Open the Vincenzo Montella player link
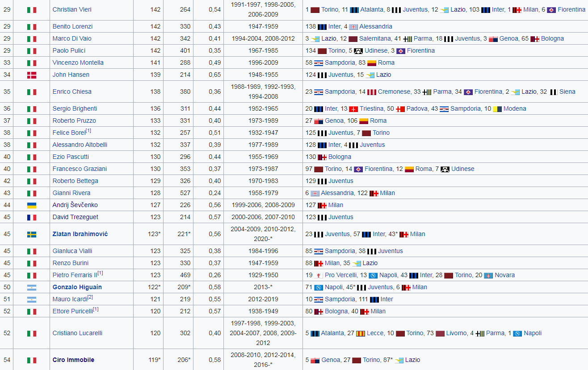This screenshot has width=588, height=370. (x=78, y=63)
